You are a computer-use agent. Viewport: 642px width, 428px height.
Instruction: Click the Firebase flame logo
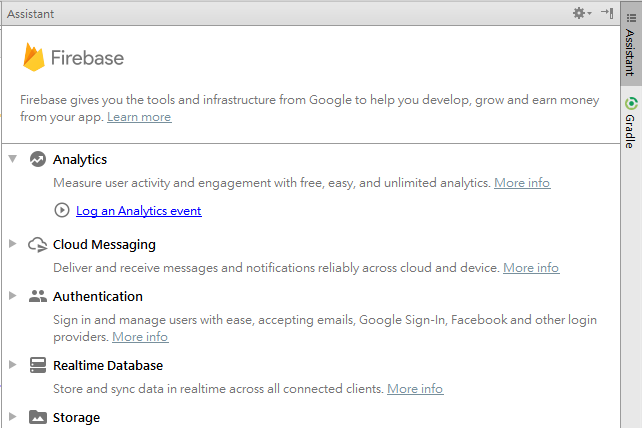click(x=35, y=57)
